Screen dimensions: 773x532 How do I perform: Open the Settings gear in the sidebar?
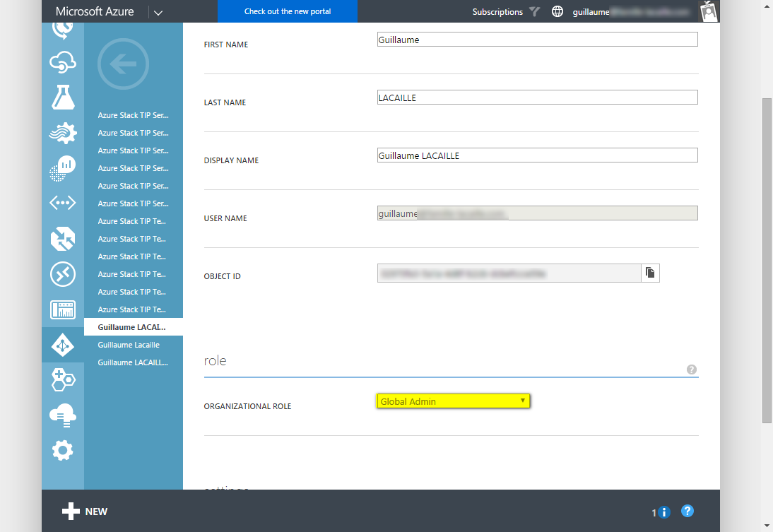click(x=63, y=450)
